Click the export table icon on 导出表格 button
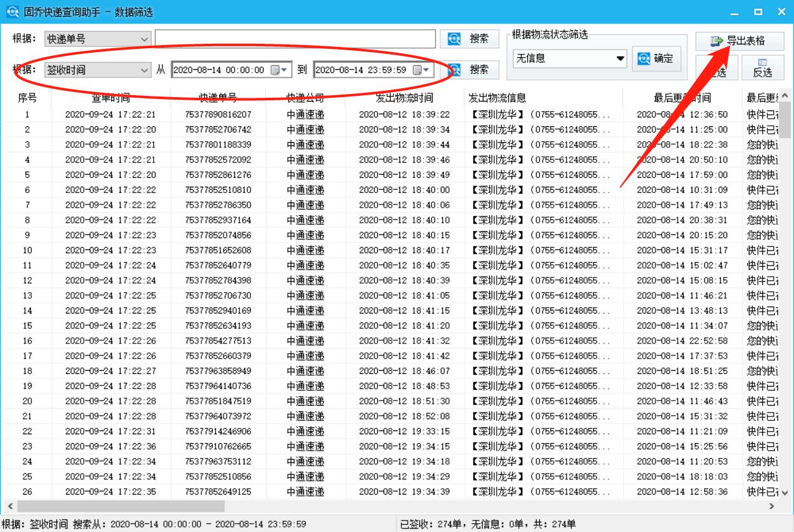This screenshot has width=794, height=532. [x=717, y=39]
